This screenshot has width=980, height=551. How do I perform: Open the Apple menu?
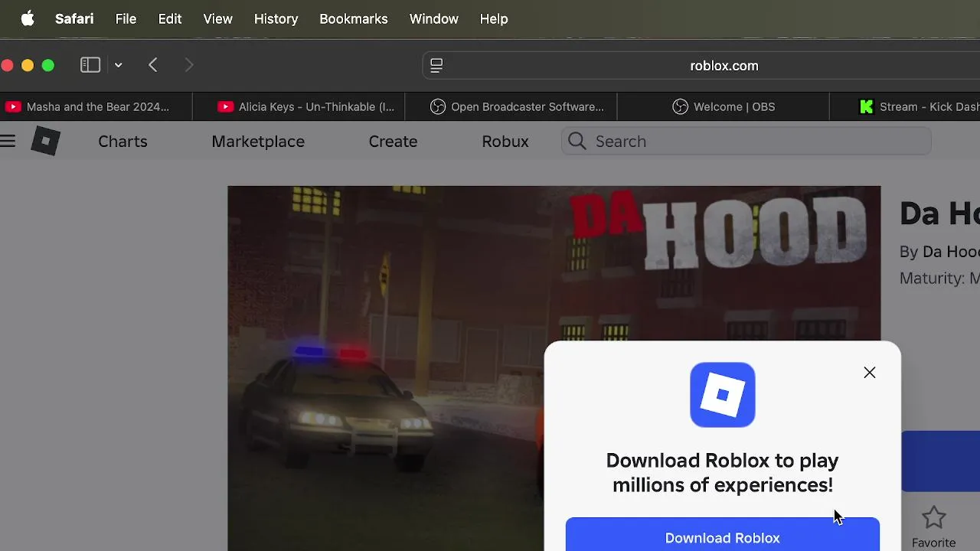tap(28, 18)
